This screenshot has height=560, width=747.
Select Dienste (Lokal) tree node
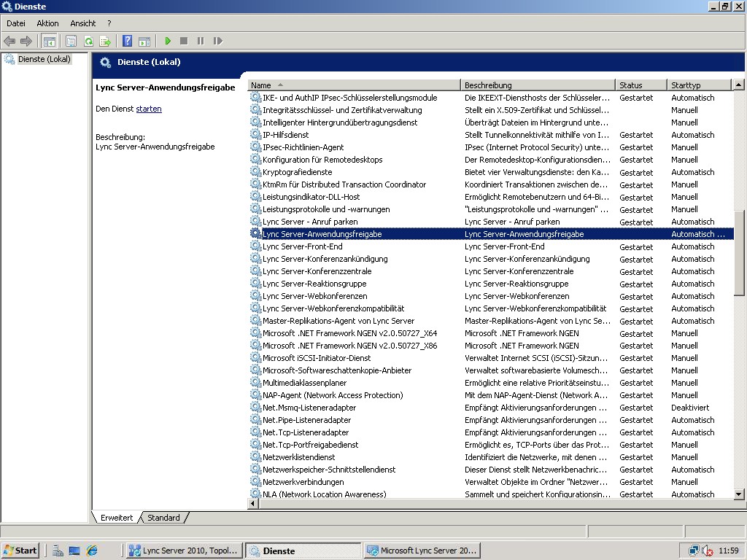[x=44, y=59]
